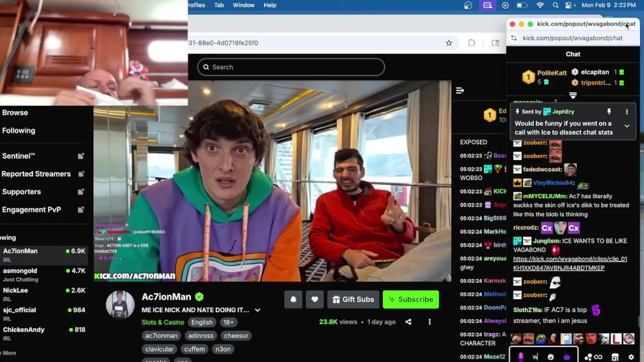Open Engagement PvP external link icon
The height and width of the screenshot is (362, 644).
pos(80,210)
